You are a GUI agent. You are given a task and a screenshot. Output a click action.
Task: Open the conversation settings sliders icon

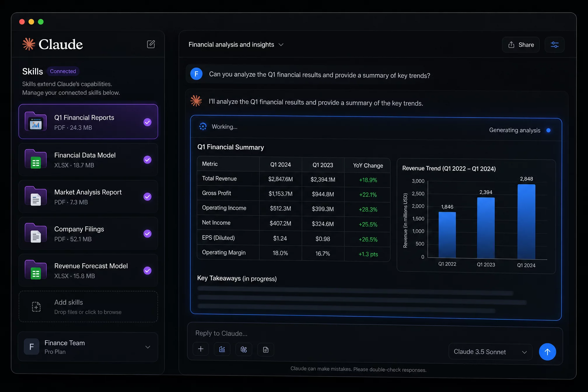[x=554, y=45]
